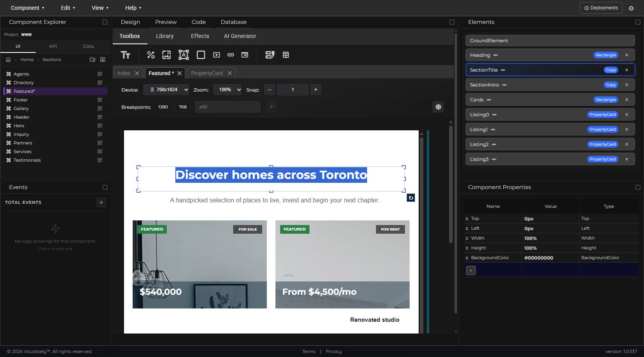Select the Text tool in the toolbox
Image resolution: width=644 pixels, height=357 pixels.
pyautogui.click(x=125, y=55)
